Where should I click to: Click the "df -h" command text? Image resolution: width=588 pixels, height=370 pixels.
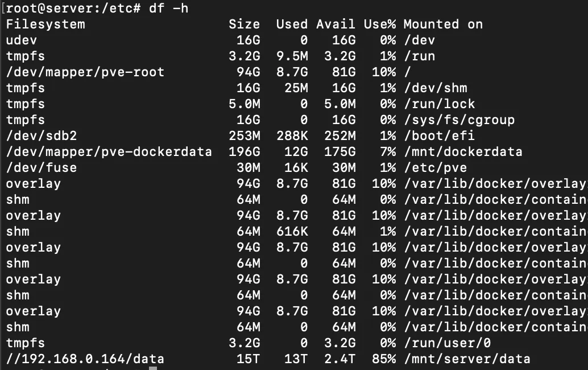click(168, 9)
